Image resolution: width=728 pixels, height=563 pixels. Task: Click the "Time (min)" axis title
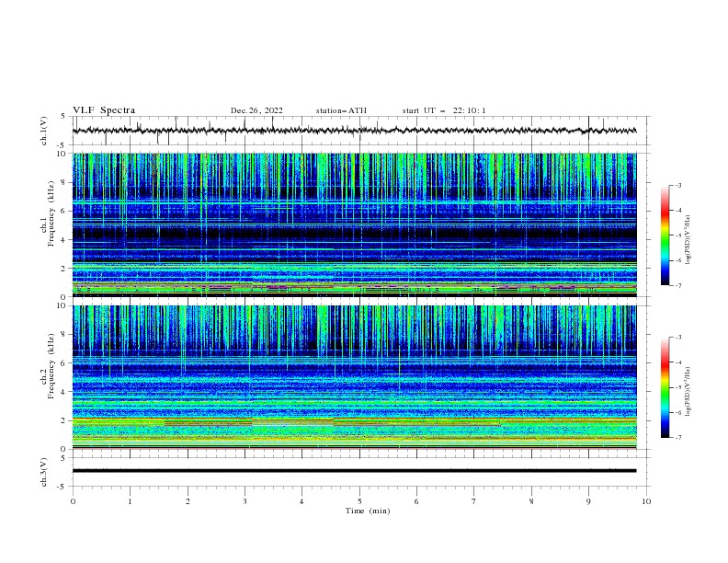[x=368, y=511]
